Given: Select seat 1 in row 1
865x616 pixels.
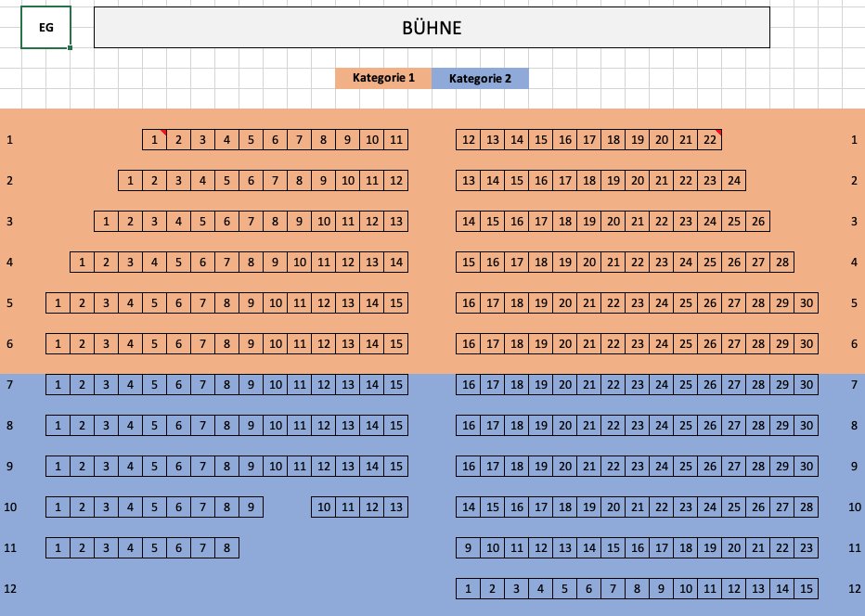Looking at the screenshot, I should tap(154, 140).
